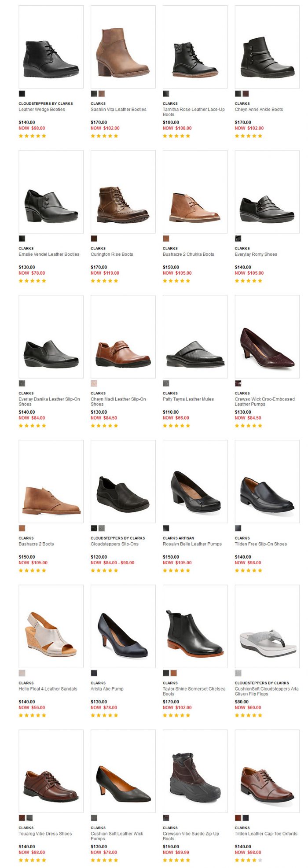Open Everylay Romy Shoes title link
Image resolution: width=308 pixels, height=868 pixels.
pos(256,254)
